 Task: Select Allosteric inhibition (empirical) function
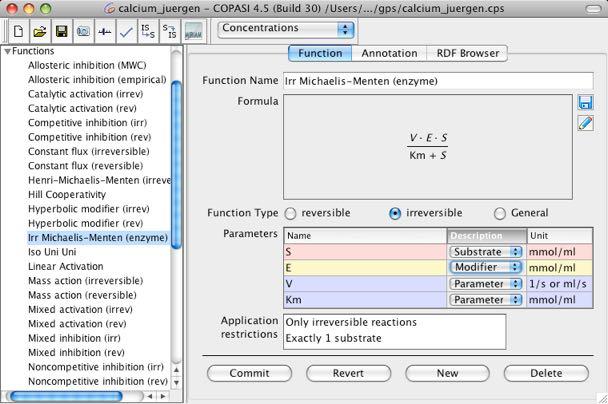click(97, 79)
